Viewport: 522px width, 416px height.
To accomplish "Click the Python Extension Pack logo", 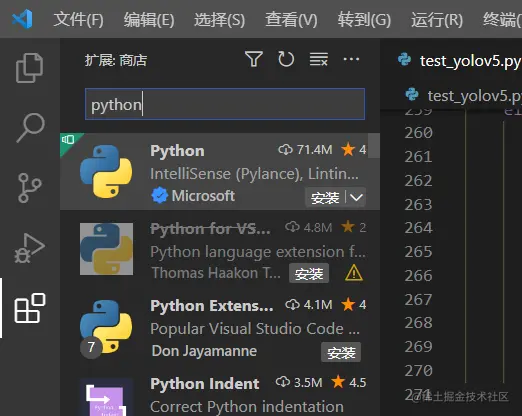I will coord(106,327).
